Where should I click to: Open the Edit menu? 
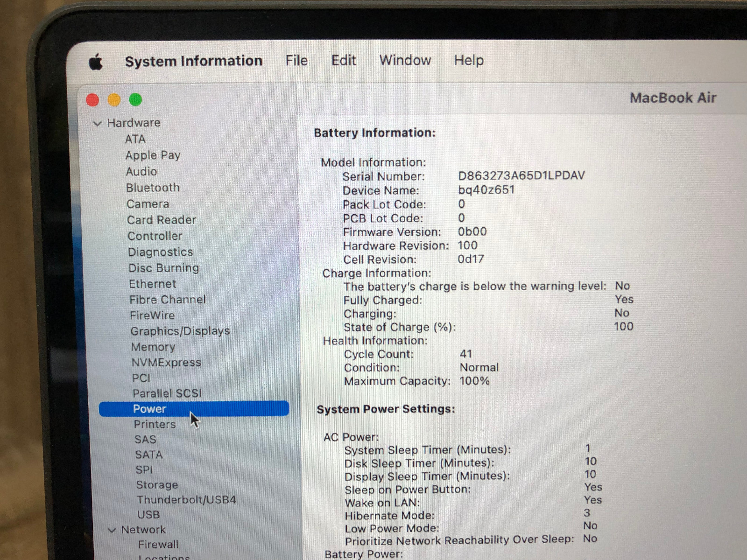point(344,60)
